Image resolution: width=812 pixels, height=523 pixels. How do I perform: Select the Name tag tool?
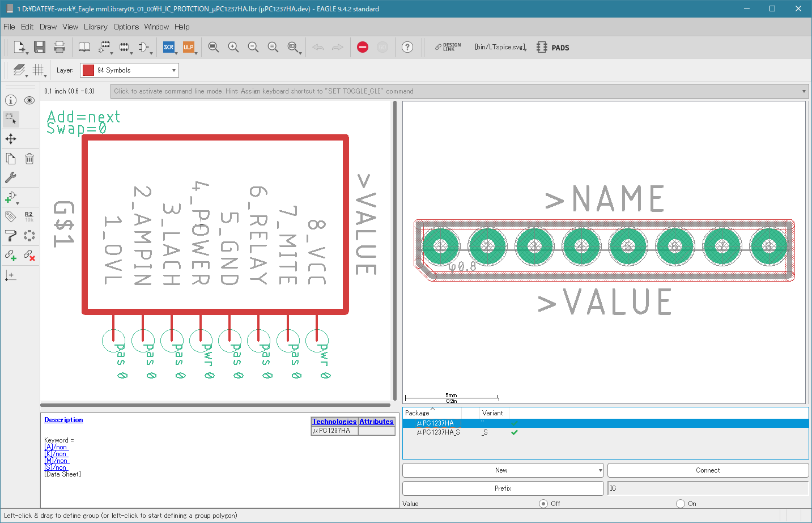coord(11,216)
